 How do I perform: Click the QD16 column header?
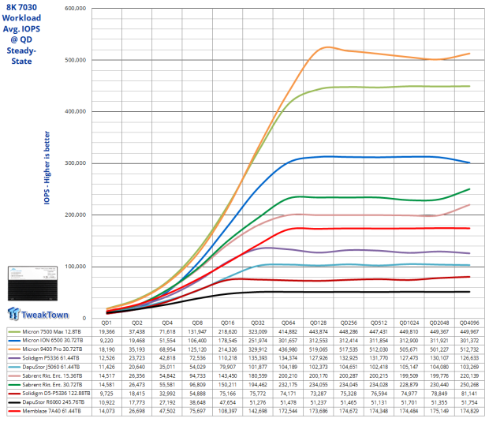point(228,323)
